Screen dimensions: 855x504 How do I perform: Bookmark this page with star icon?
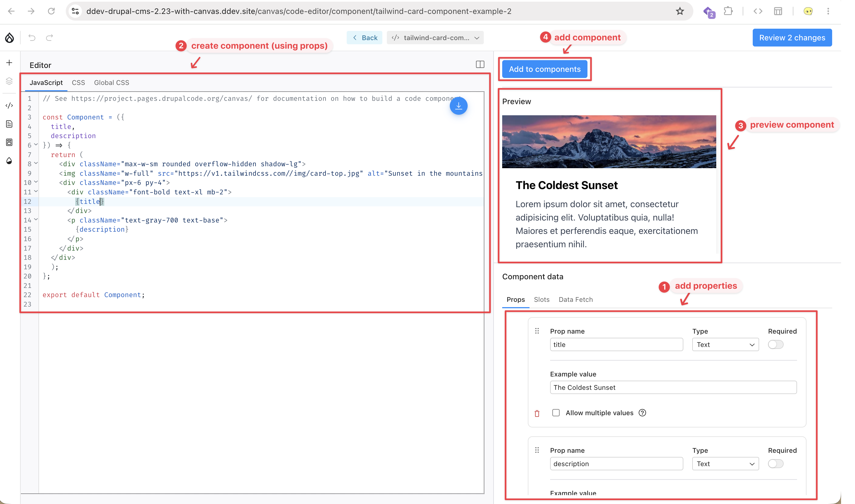(680, 11)
